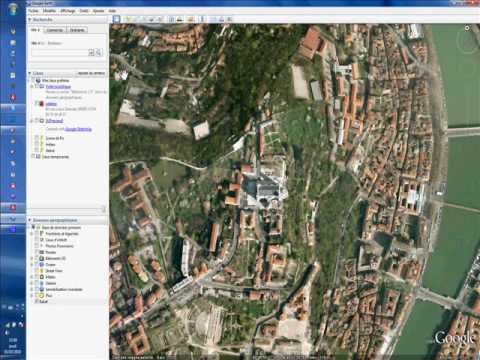Expand the Bâtiments 3D layer
480x360 pixels.
coord(32,258)
